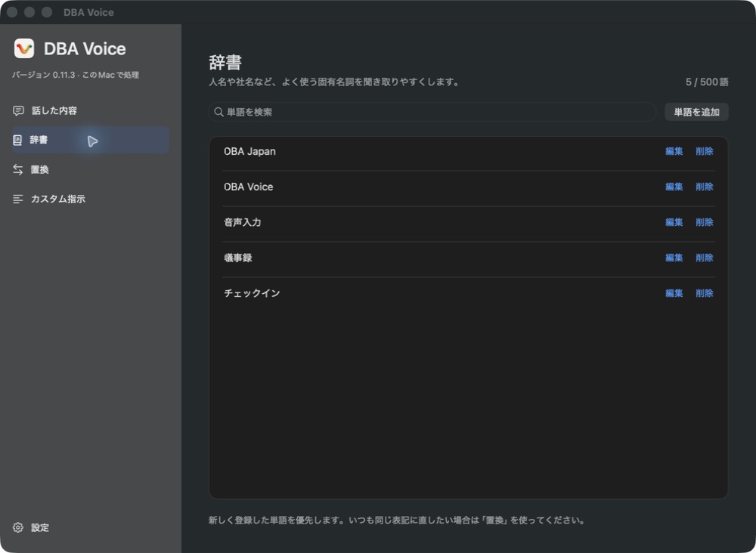Click the 単語を追加 button

coord(696,113)
